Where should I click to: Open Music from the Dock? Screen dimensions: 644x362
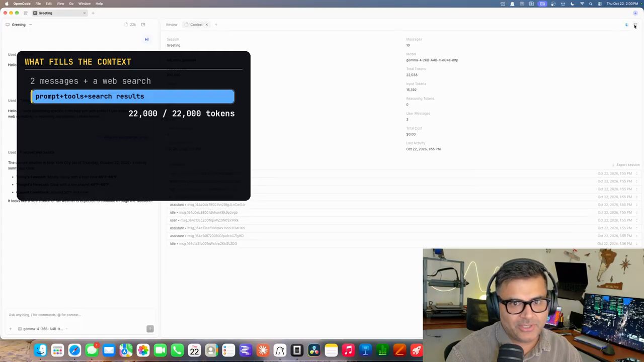tap(348, 350)
